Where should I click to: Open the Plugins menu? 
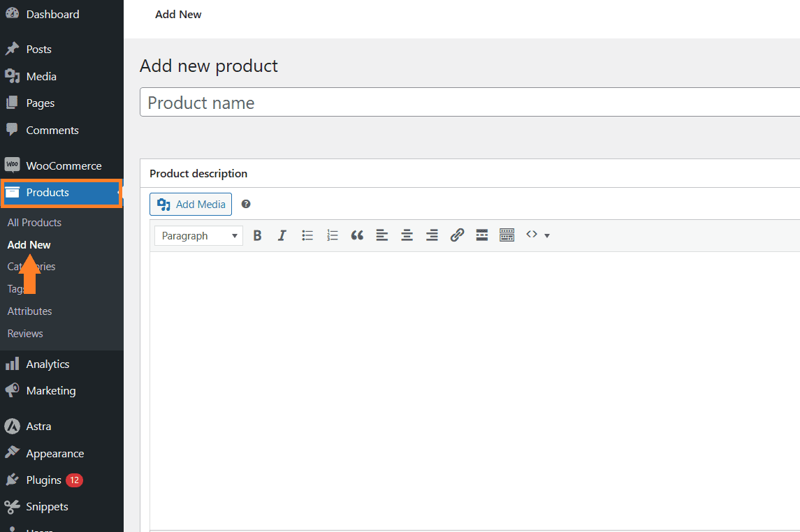[61, 480]
